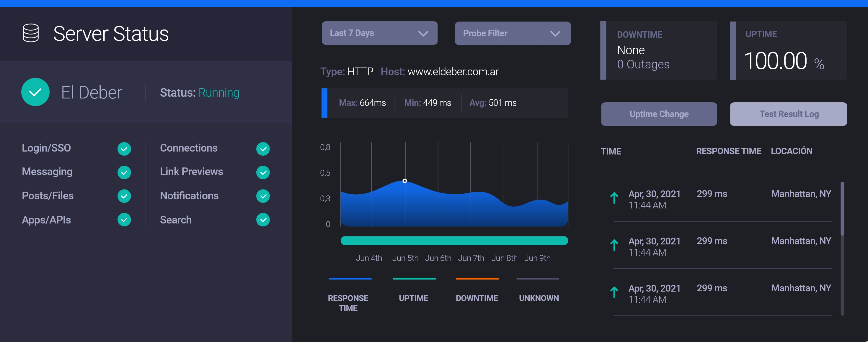
Task: Click the chevron in Probe Filter
Action: (555, 33)
